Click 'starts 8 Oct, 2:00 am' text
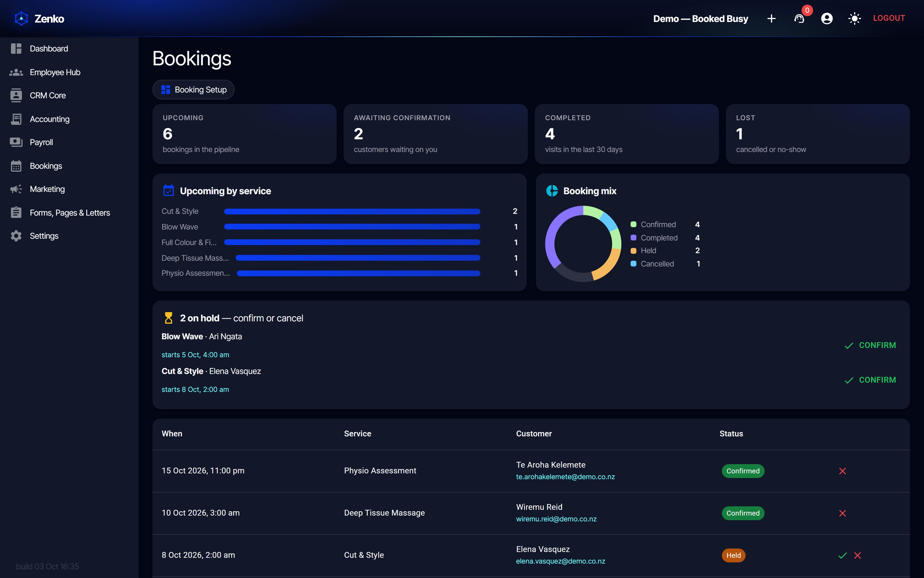Screen dimensions: 924x578 pos(195,390)
